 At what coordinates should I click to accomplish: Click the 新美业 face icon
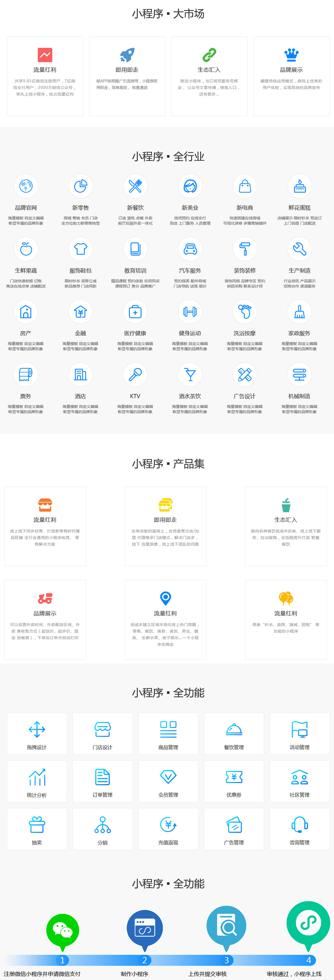tap(190, 186)
